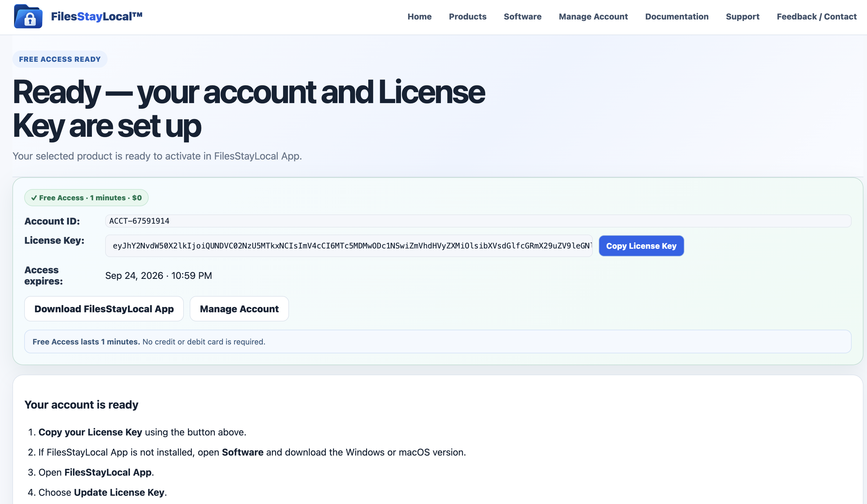Viewport: 867px width, 504px height.
Task: Click the 'Access expires:' label
Action: pos(44,276)
